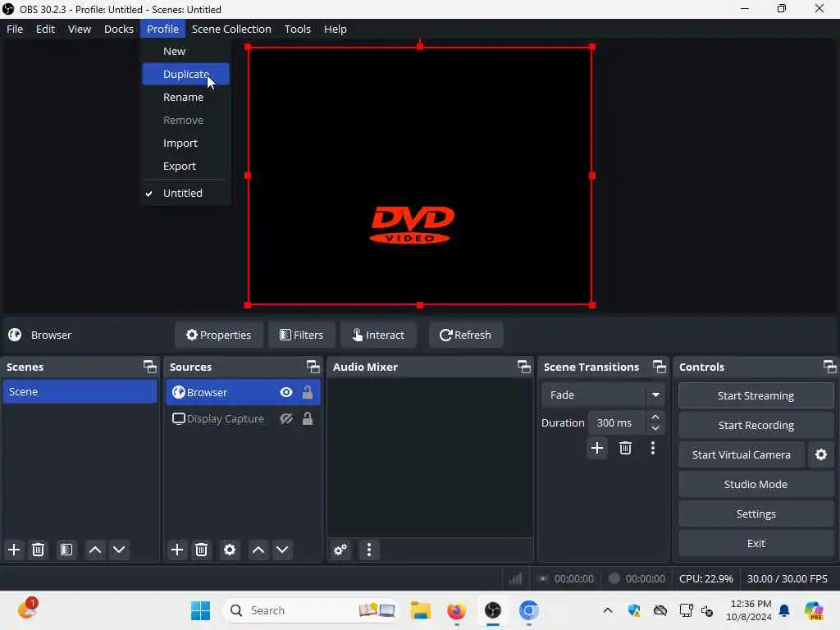The height and width of the screenshot is (630, 840).
Task: Delete the transition with trash icon
Action: [625, 448]
